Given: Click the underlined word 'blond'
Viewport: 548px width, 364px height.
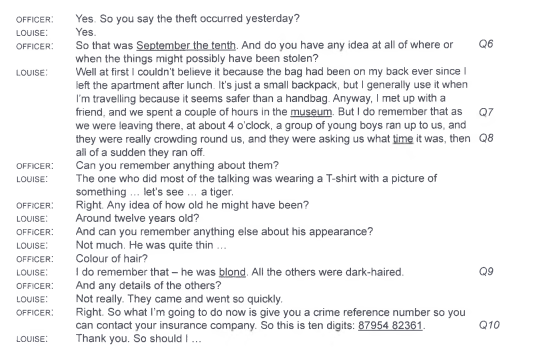Looking at the screenshot, I should (232, 272).
